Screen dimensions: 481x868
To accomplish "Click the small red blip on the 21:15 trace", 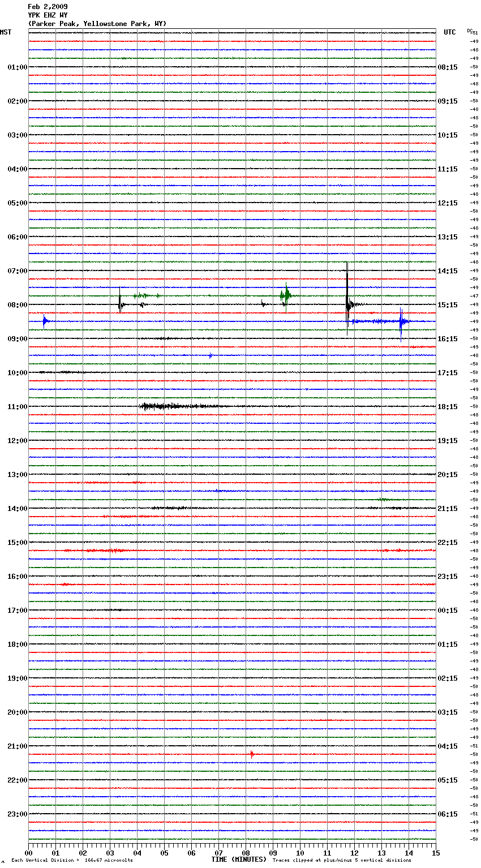I will click(252, 754).
